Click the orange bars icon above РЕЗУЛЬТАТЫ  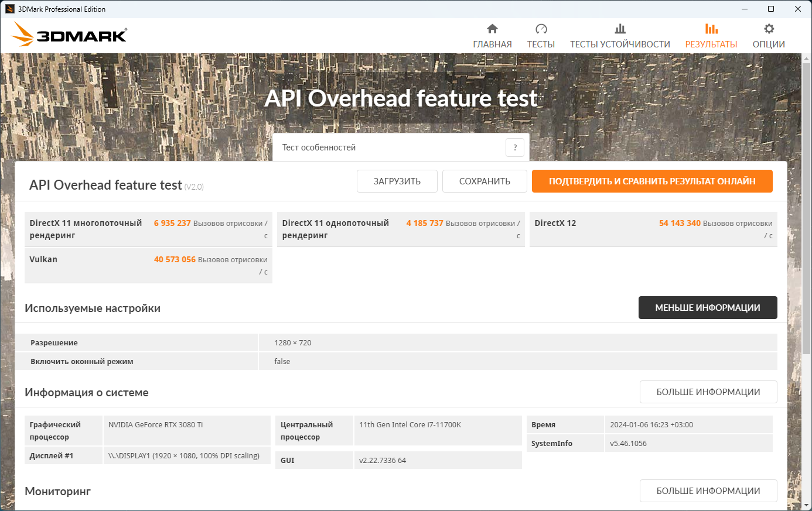tap(711, 29)
